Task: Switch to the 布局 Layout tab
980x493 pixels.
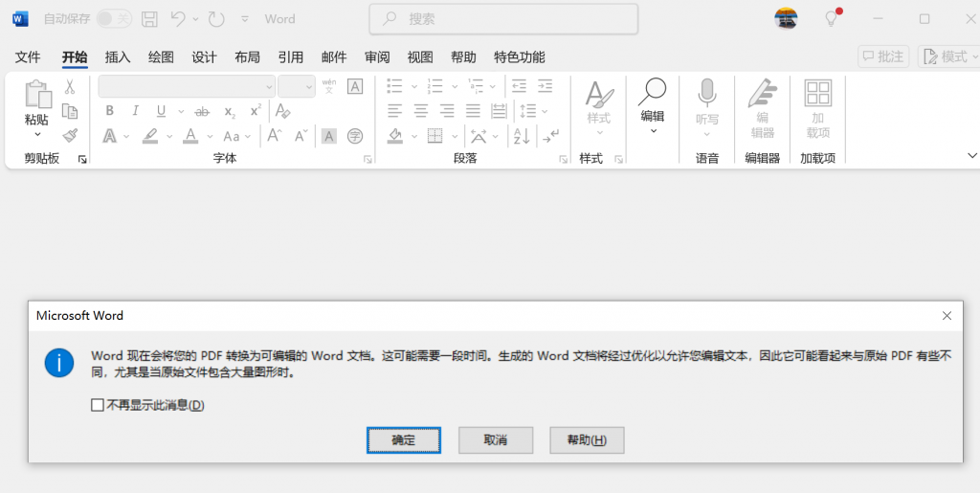Action: pyautogui.click(x=247, y=57)
